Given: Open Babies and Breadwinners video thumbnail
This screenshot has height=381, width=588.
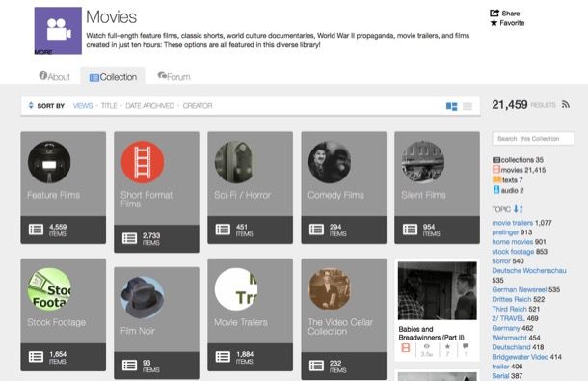Looking at the screenshot, I should pyautogui.click(x=438, y=291).
